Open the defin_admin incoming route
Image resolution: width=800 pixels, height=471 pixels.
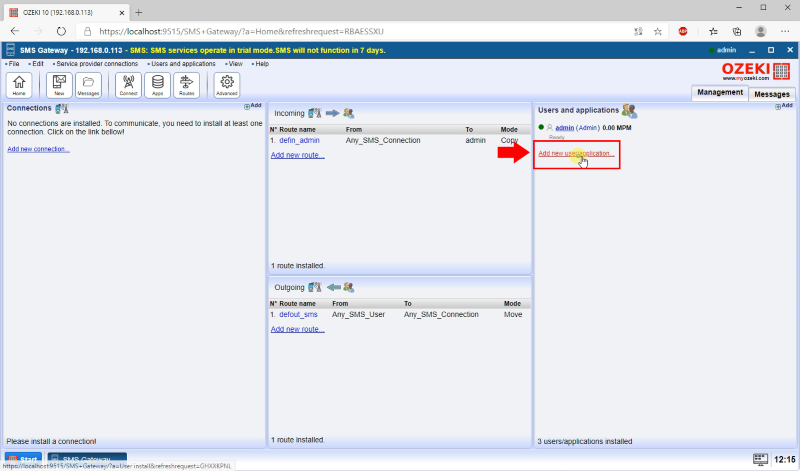(299, 140)
